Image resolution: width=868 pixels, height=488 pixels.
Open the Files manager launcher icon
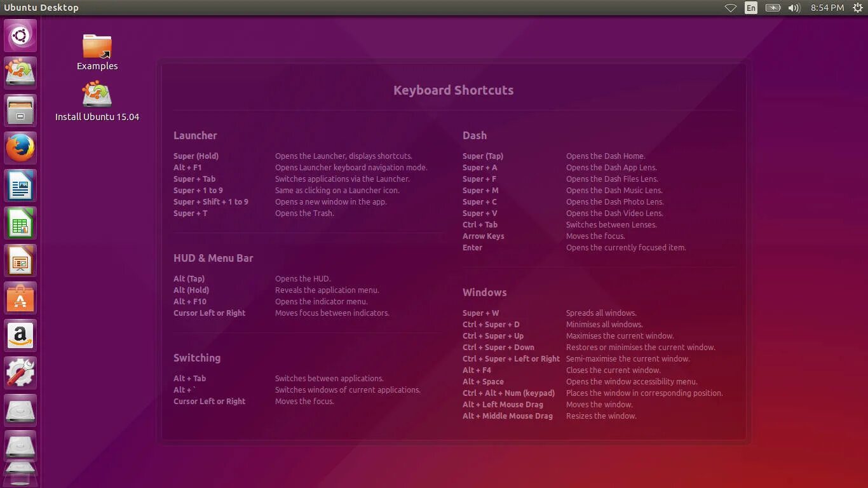(21, 110)
